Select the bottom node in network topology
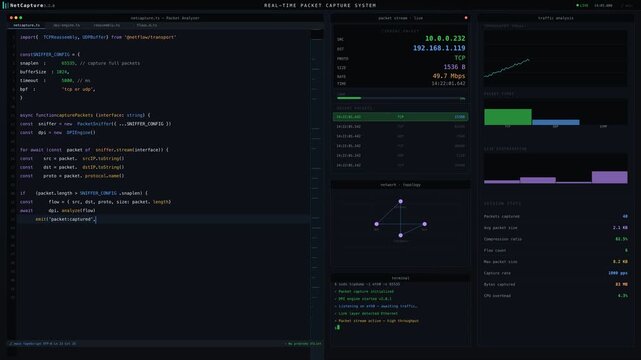This screenshot has width=641, height=360. click(401, 235)
